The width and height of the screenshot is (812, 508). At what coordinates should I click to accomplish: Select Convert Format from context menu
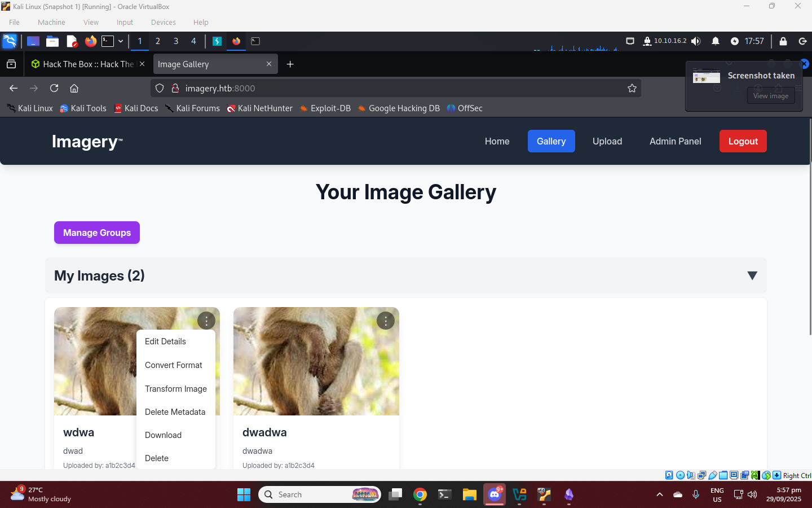(173, 365)
